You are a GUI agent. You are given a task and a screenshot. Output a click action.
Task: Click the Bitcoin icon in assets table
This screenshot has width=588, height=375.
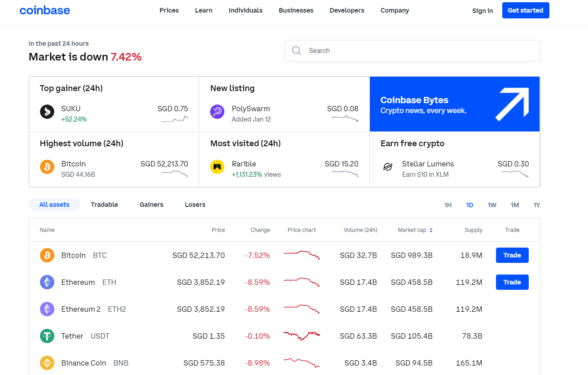tap(47, 255)
